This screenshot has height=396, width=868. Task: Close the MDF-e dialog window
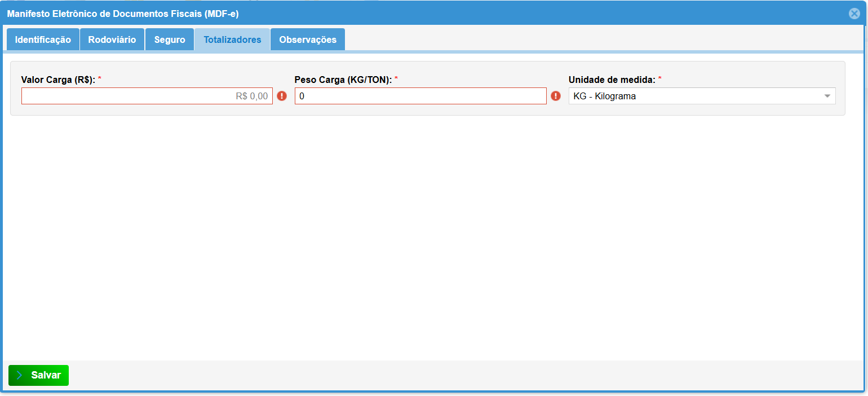click(854, 14)
